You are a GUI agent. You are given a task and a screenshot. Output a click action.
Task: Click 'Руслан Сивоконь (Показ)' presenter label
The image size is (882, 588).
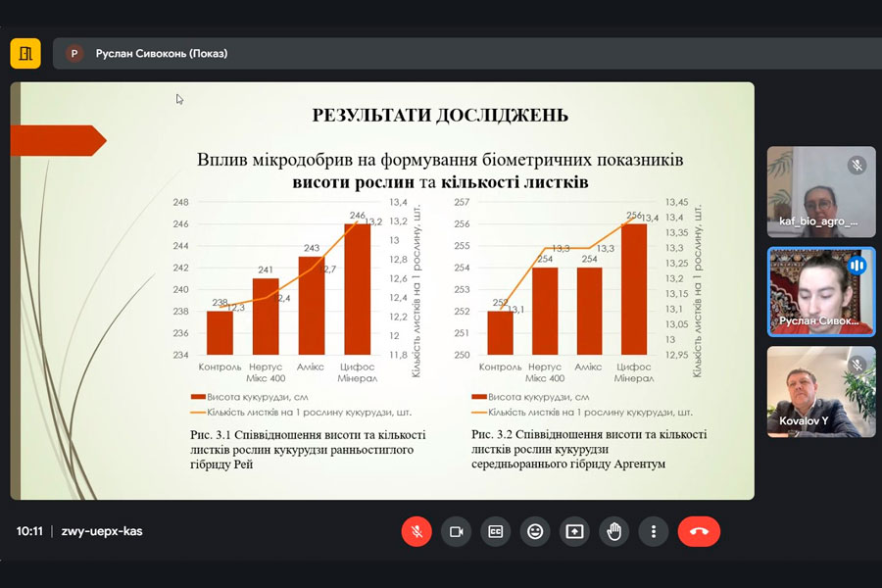click(162, 54)
